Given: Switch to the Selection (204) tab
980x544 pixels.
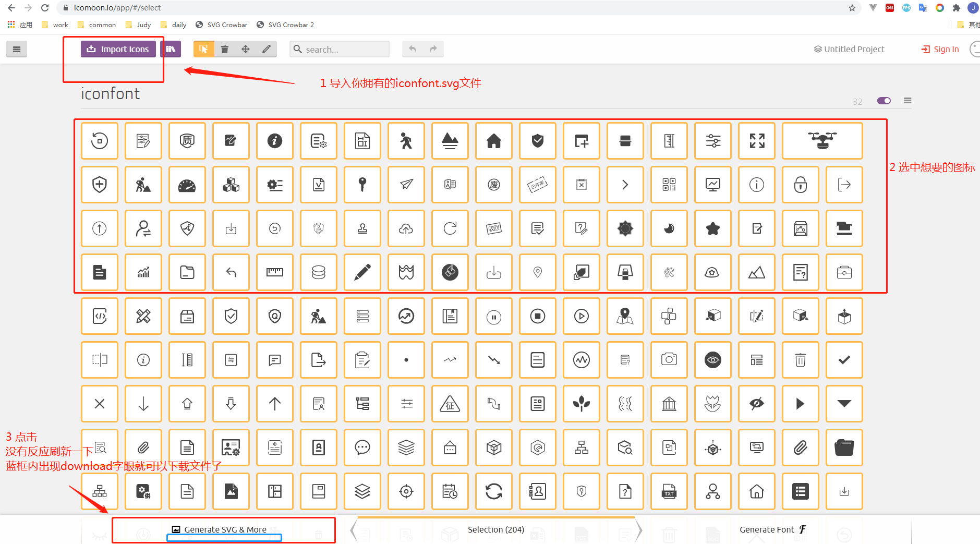Looking at the screenshot, I should [x=495, y=529].
